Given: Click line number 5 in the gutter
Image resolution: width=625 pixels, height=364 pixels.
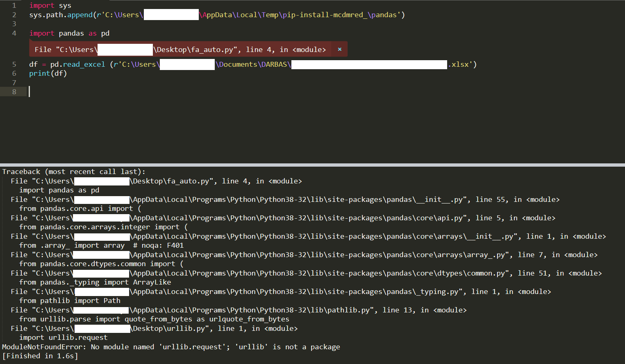Looking at the screenshot, I should 14,64.
